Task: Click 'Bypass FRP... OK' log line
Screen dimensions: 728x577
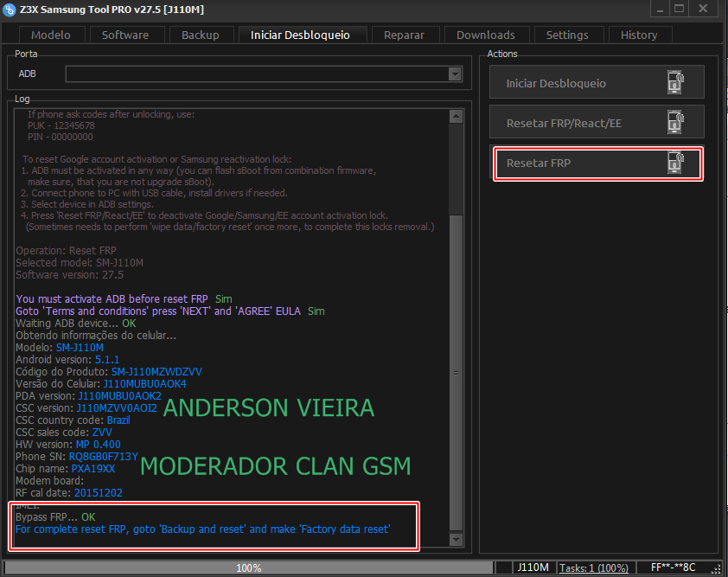Action: coord(55,516)
